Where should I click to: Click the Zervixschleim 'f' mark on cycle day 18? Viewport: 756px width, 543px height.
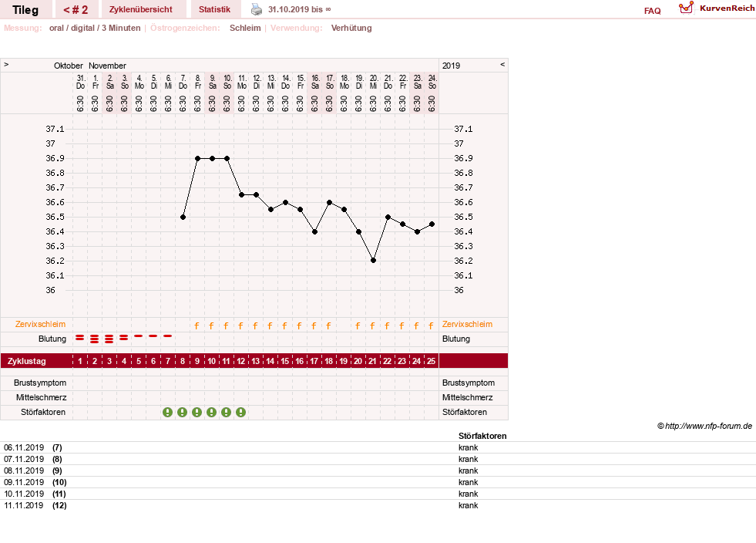pos(328,325)
